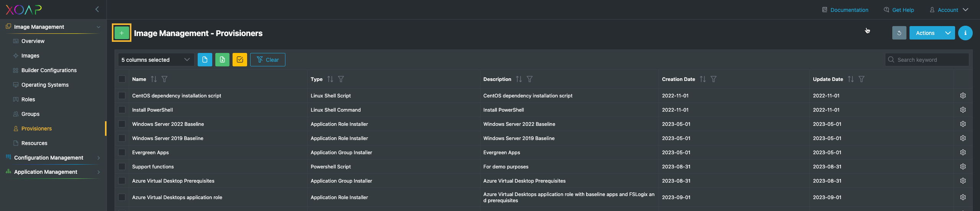Toggle the header select-all checkbox

(x=122, y=79)
